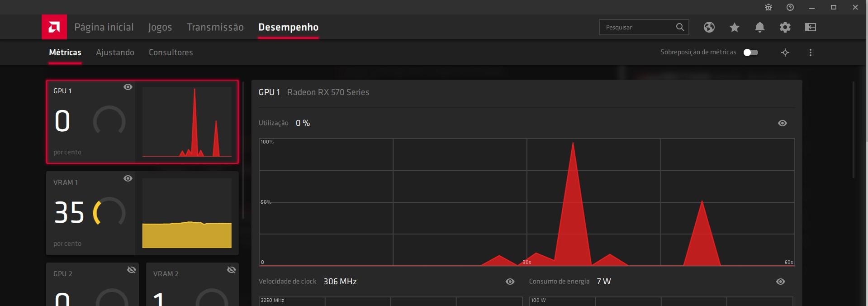This screenshot has height=306, width=868.
Task: Click the bug report icon
Action: pos(768,7)
